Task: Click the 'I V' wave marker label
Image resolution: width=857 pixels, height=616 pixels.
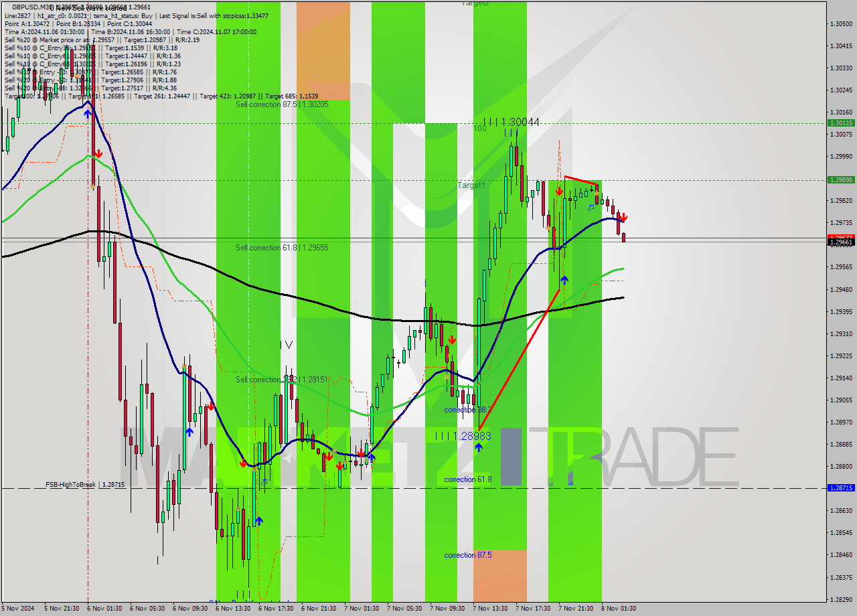Action: click(x=286, y=345)
